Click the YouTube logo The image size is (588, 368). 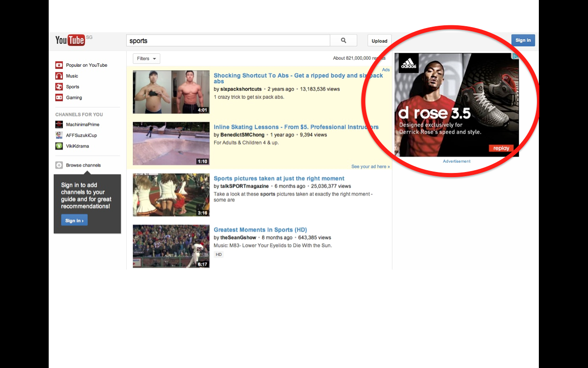[71, 40]
